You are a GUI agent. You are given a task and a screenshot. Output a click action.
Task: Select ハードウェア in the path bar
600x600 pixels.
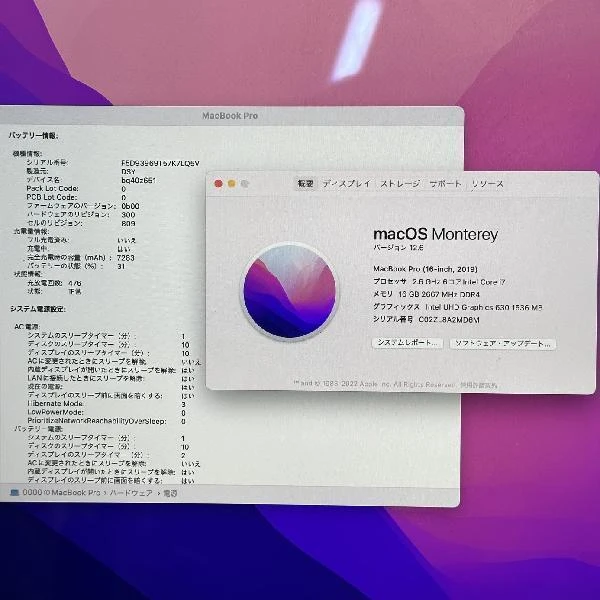tap(131, 493)
